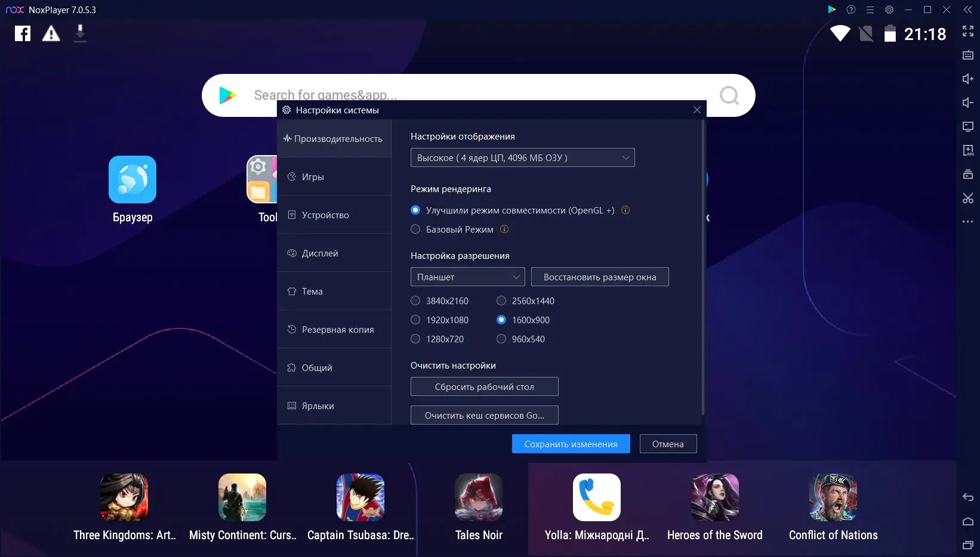Click the Android back arrow button
The image size is (980, 557).
[968, 497]
